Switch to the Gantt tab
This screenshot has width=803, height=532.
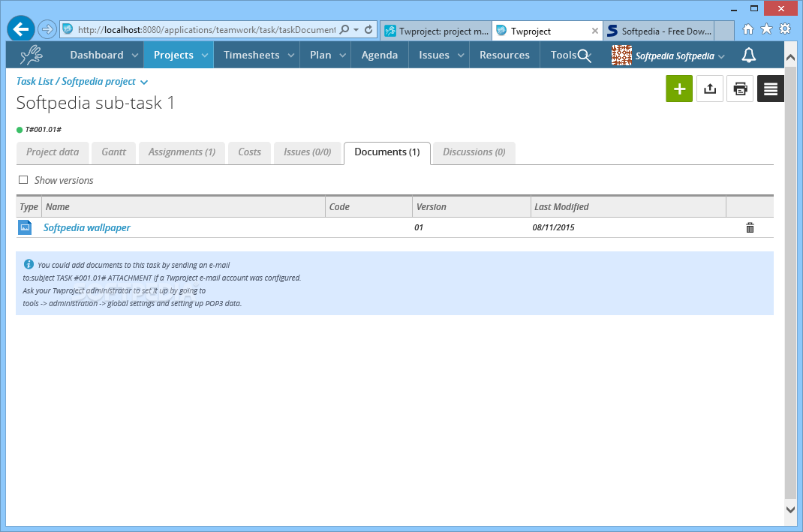pyautogui.click(x=113, y=152)
